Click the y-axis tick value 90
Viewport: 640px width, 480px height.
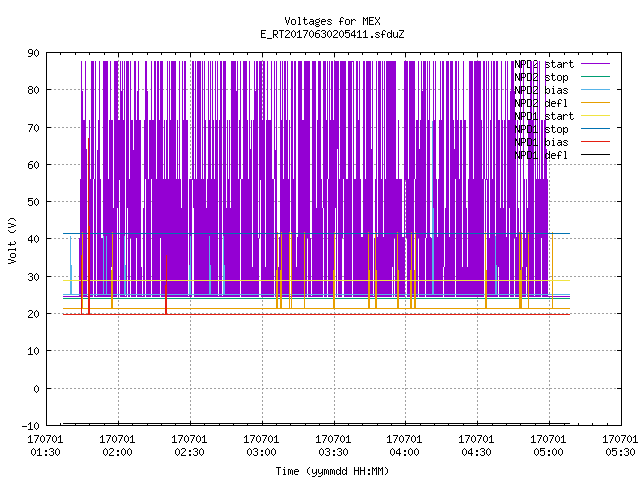33,53
